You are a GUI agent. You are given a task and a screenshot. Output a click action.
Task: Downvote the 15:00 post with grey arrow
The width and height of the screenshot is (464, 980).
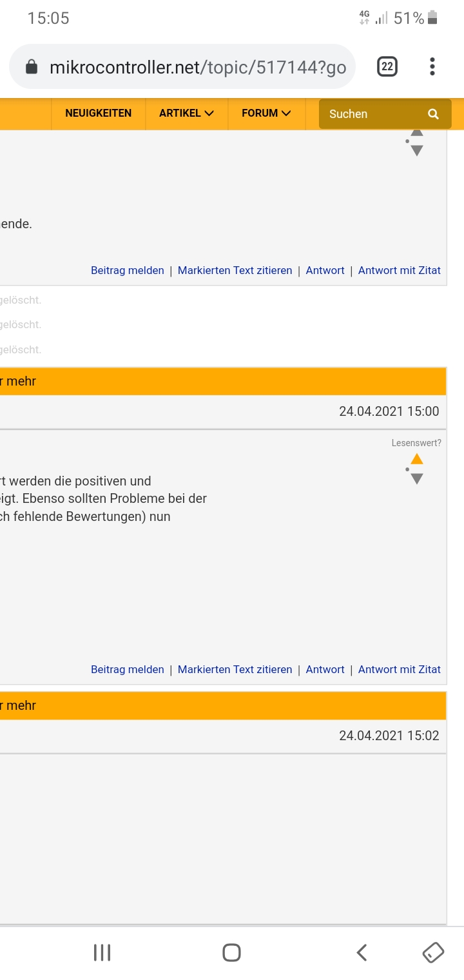pyautogui.click(x=417, y=478)
